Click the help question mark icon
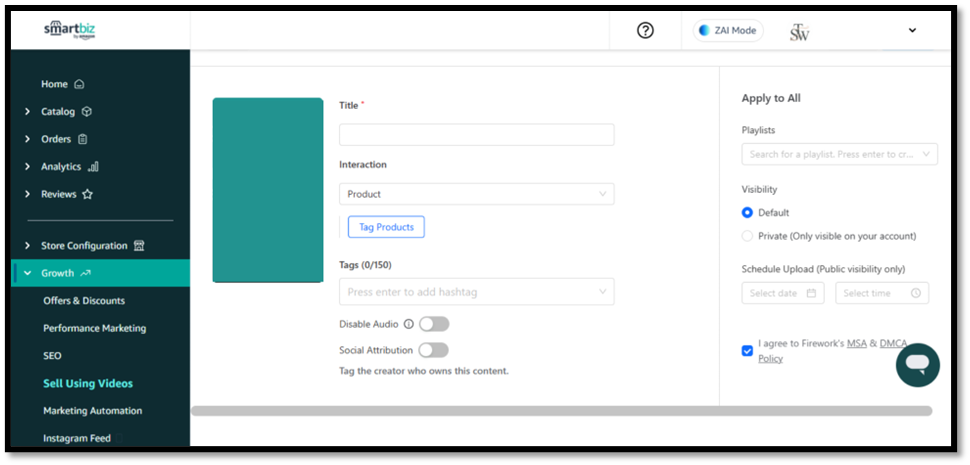Screen dimensions: 970x465 point(645,30)
